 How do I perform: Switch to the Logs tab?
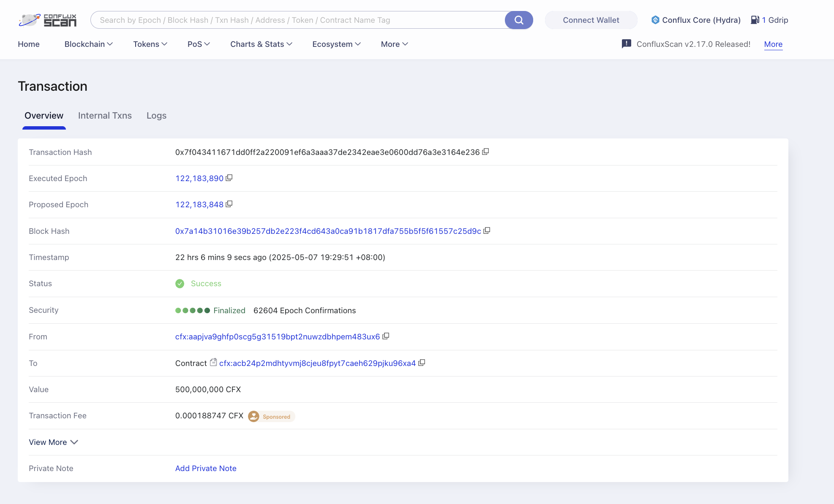pos(156,115)
